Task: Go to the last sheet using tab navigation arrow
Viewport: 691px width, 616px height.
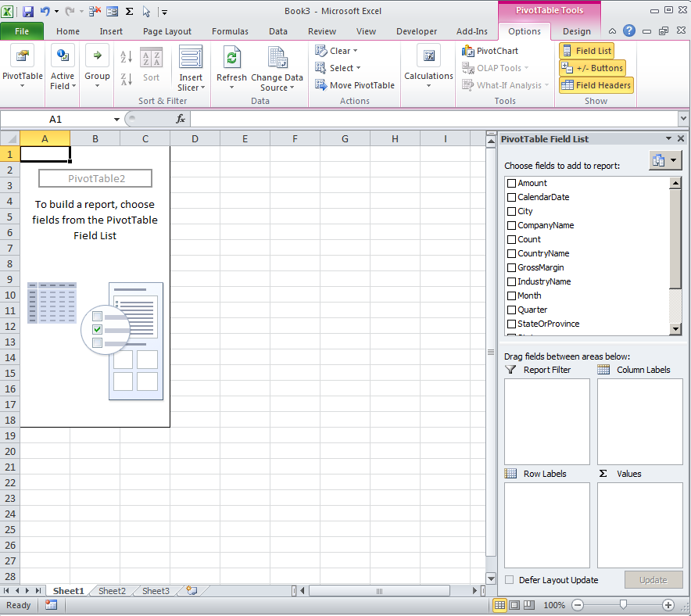Action: [x=38, y=590]
